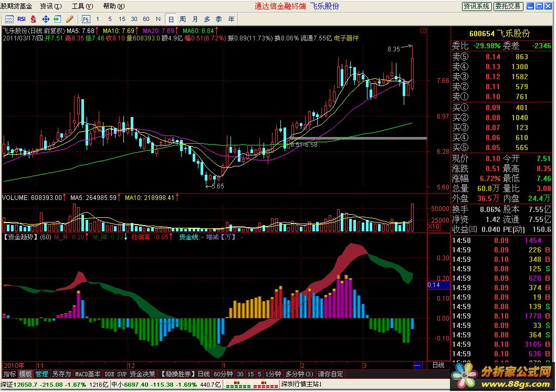Select the 多分钟(3) template tab
Image resolution: width=556 pixels, height=392 pixels.
point(299,374)
